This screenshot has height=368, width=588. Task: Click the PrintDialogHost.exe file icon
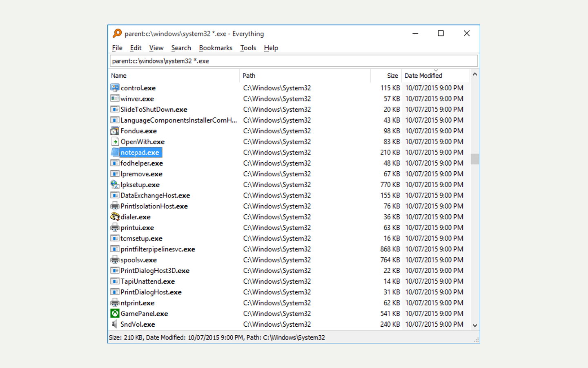pos(115,292)
